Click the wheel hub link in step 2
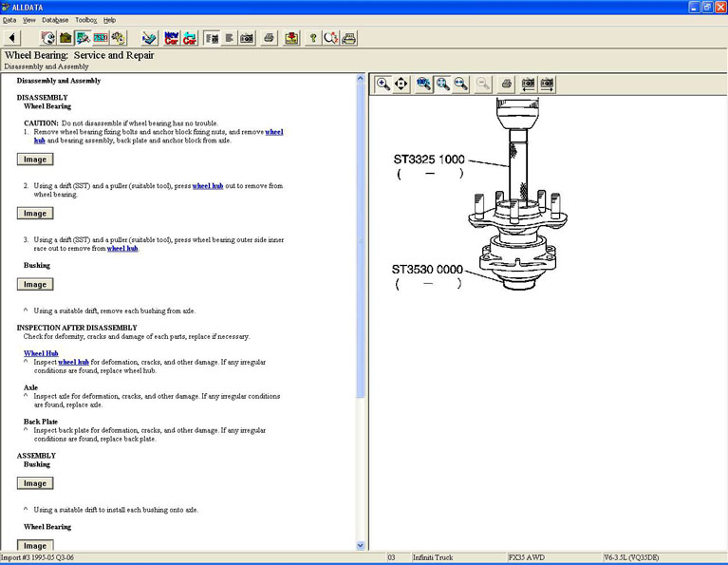 (207, 186)
